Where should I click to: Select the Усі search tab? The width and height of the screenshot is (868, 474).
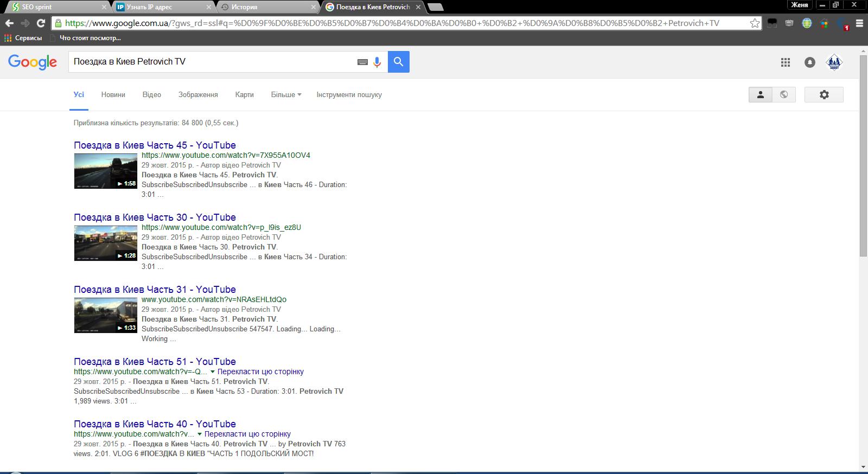point(79,94)
